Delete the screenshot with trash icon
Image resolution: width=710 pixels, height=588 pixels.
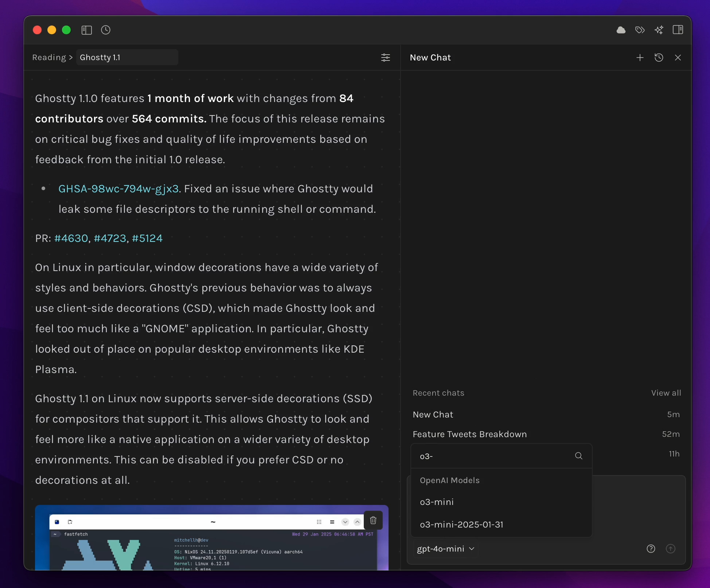point(373,520)
